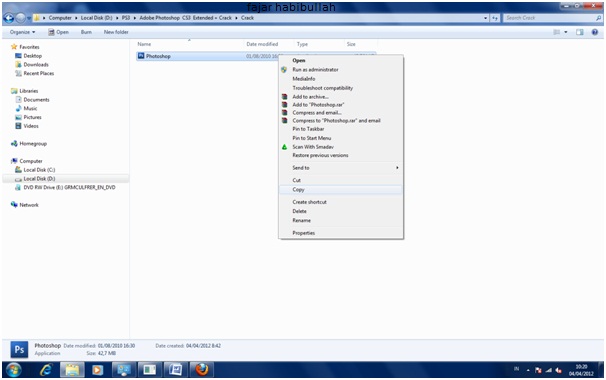The image size is (606, 380).
Task: Open the Pictures library
Action: point(32,117)
